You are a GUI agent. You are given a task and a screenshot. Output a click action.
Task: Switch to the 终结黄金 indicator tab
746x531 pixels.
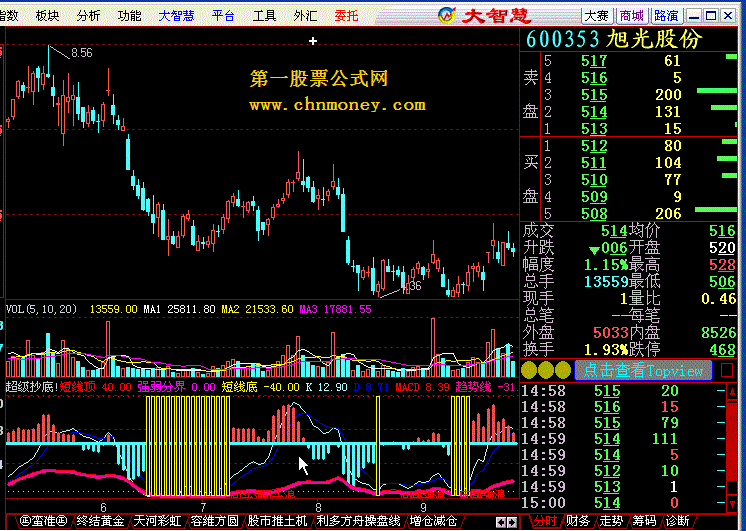click(x=100, y=521)
